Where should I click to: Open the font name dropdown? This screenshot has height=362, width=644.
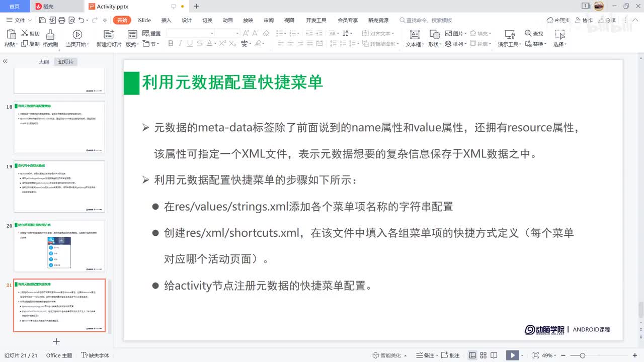click(x=212, y=33)
